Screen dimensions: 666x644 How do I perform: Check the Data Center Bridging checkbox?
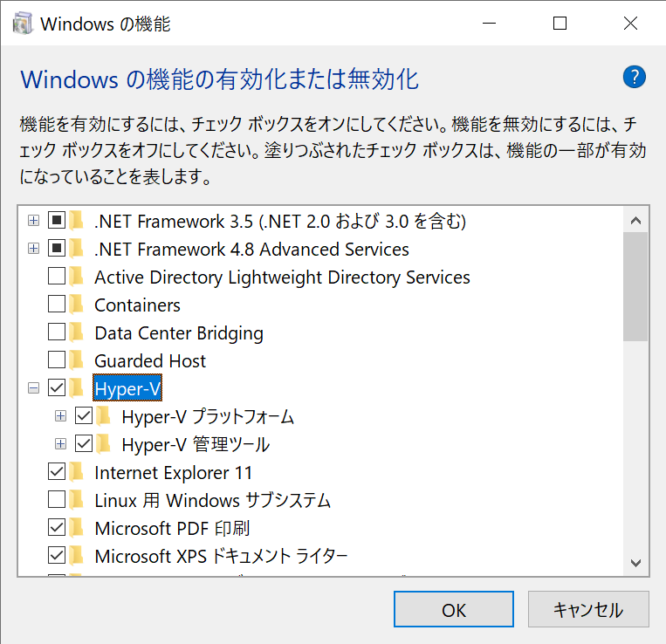point(57,332)
